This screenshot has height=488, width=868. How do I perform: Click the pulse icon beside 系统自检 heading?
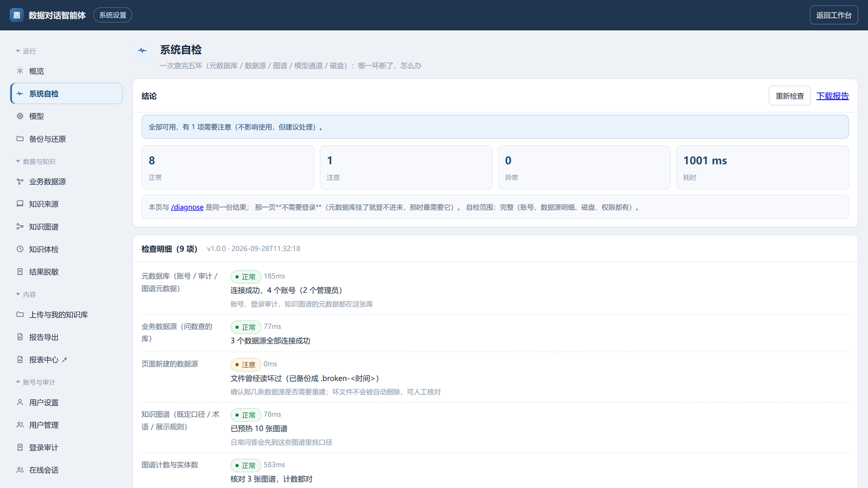(x=143, y=50)
